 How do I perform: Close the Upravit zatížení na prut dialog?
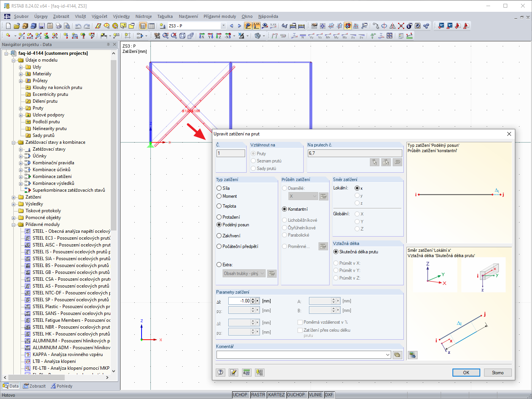[x=509, y=134]
